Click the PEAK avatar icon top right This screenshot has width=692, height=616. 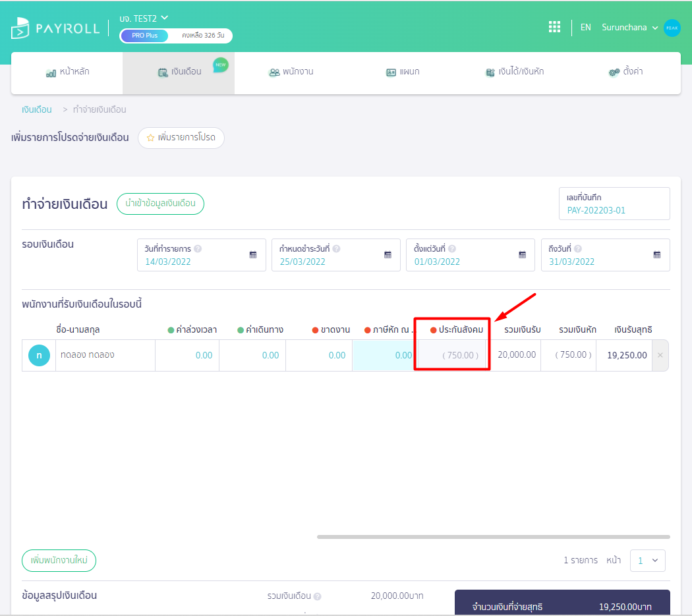pyautogui.click(x=672, y=28)
